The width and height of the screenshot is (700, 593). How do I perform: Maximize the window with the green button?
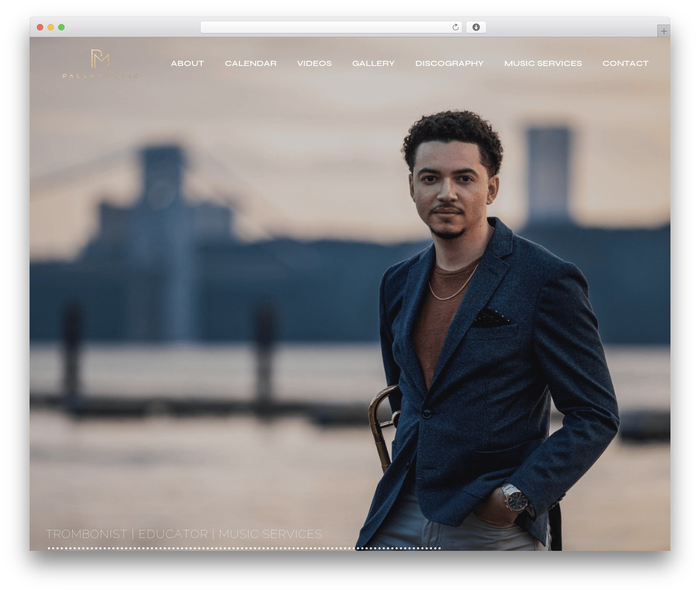pos(61,27)
